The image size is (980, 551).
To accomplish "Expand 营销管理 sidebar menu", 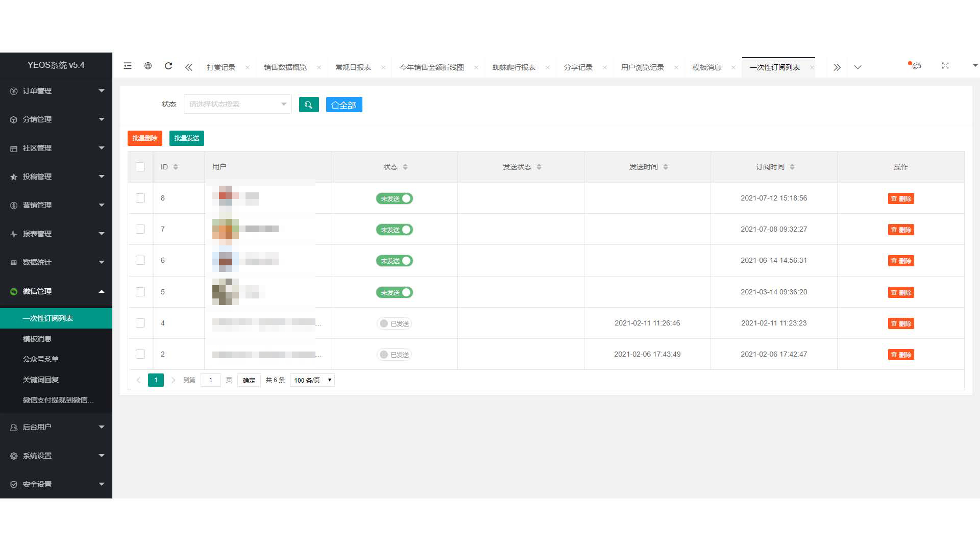I will coord(56,205).
